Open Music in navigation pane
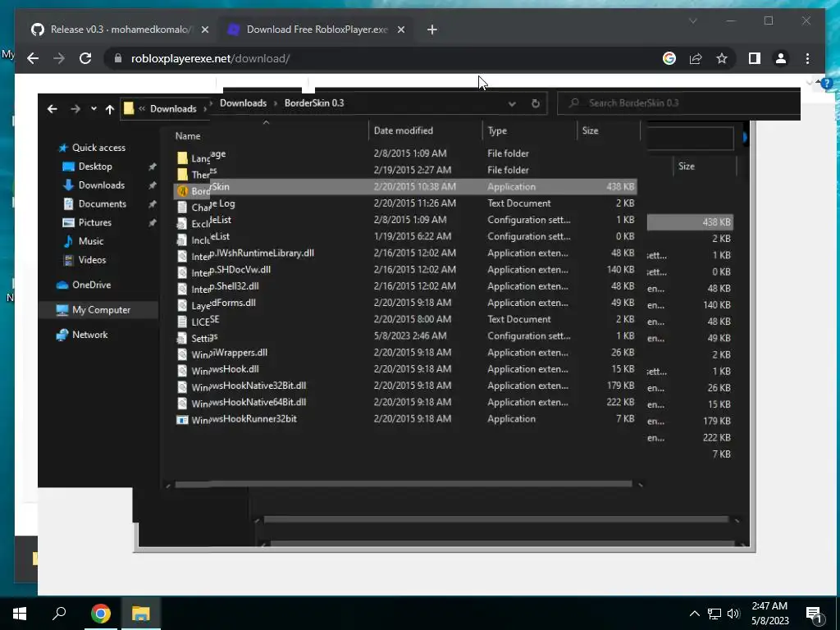Image resolution: width=840 pixels, height=630 pixels. (x=90, y=241)
